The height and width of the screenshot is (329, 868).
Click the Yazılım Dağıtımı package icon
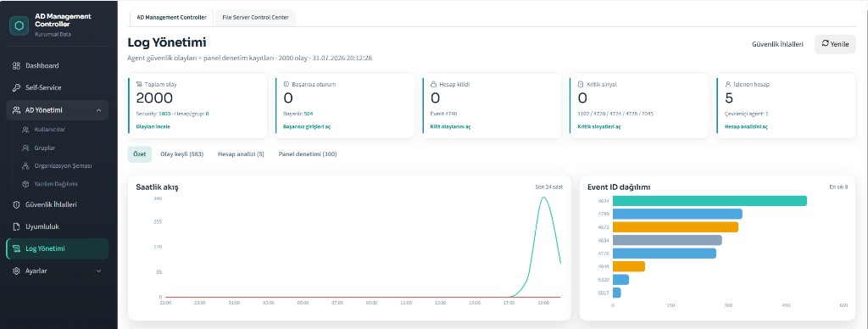25,183
